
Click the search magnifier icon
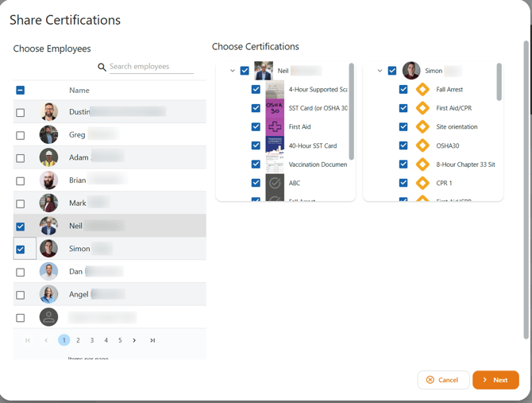pos(102,67)
